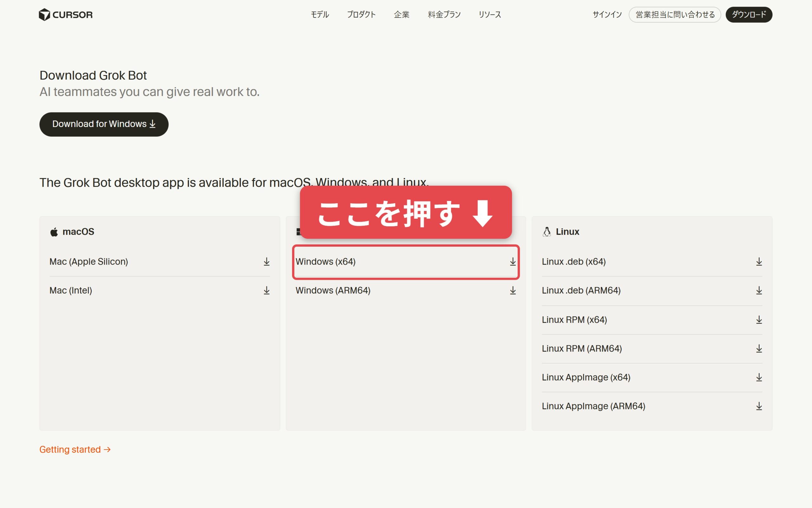Screen dimensions: 812x508
Task: Click download arrow for Linux RPM (x64)
Action: [759, 320]
